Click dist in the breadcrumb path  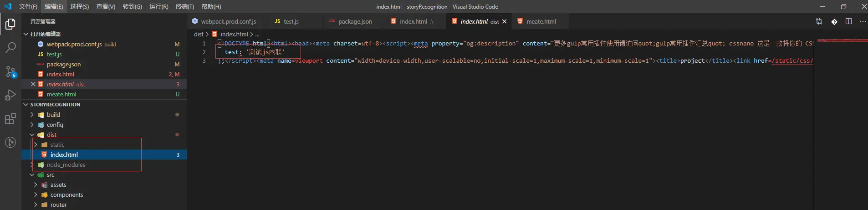click(x=199, y=34)
